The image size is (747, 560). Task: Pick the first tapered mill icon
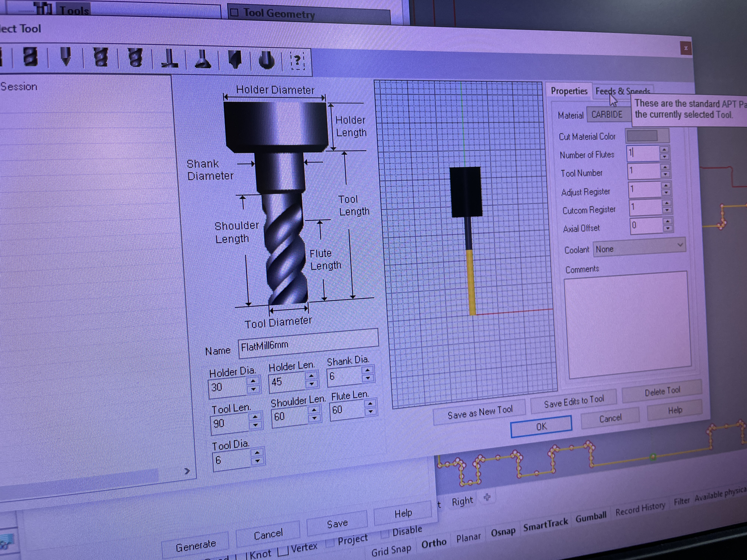[101, 57]
